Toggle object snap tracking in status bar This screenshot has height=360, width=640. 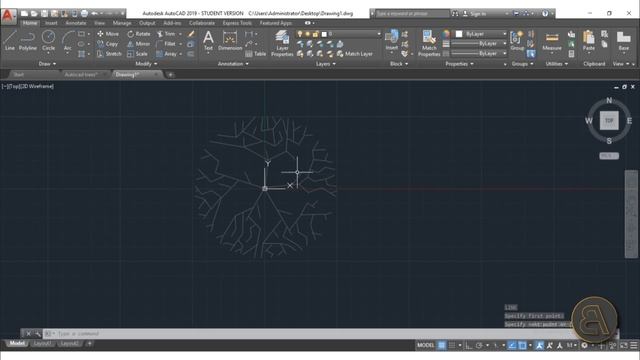[512, 345]
